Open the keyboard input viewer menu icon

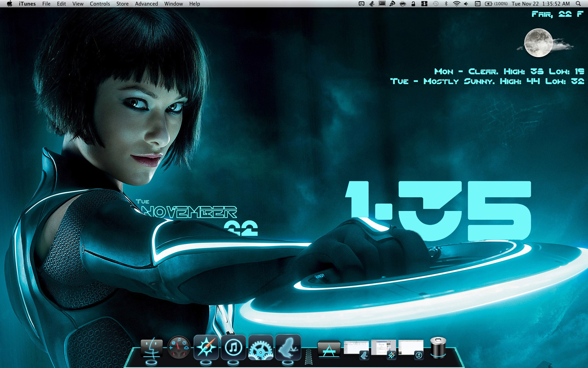(477, 4)
